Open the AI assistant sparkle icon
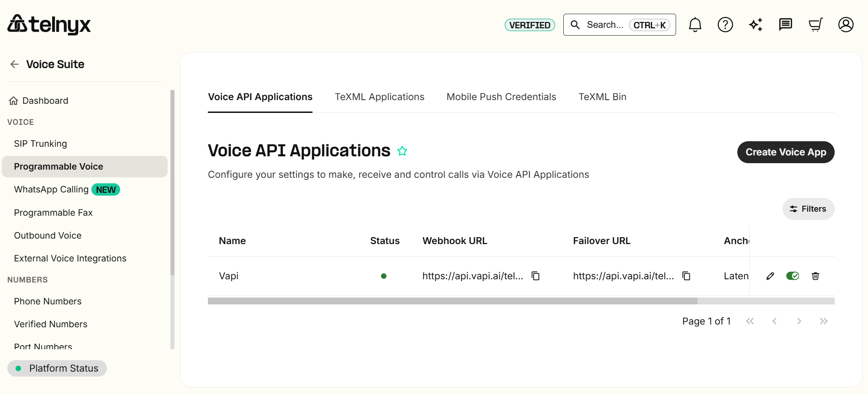Viewport: 868px width, 394px height. click(x=756, y=25)
